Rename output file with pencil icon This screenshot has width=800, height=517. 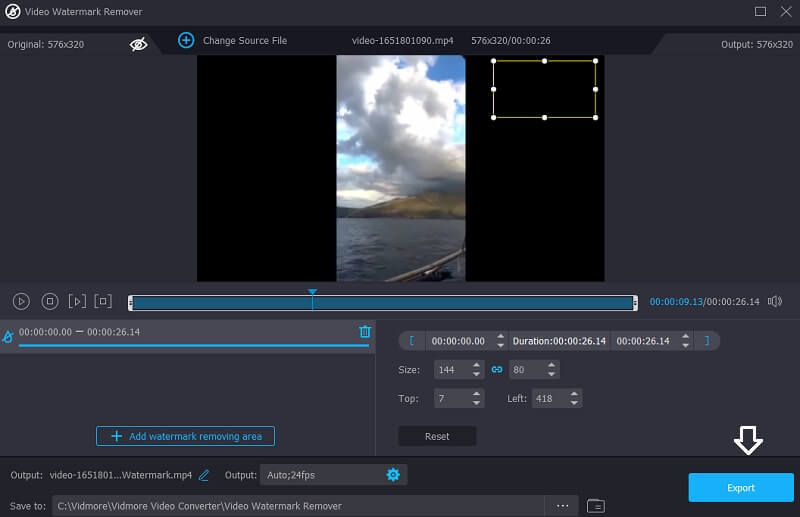[204, 475]
